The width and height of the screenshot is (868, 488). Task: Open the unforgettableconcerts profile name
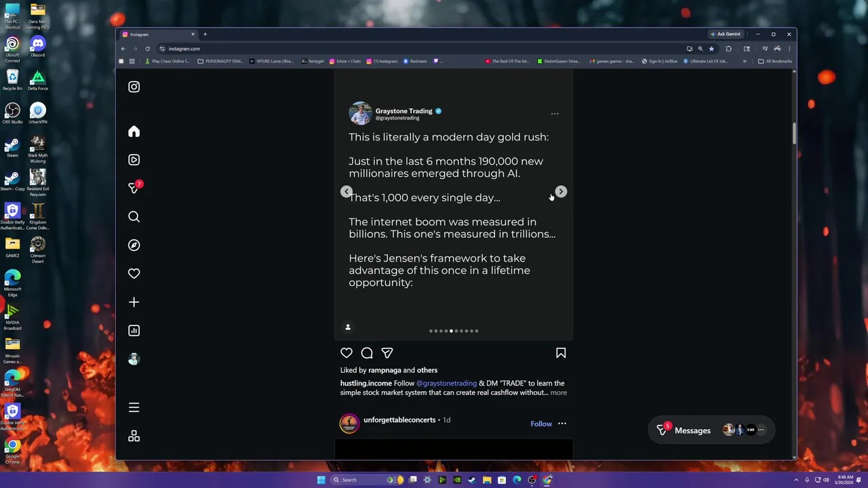pos(399,420)
